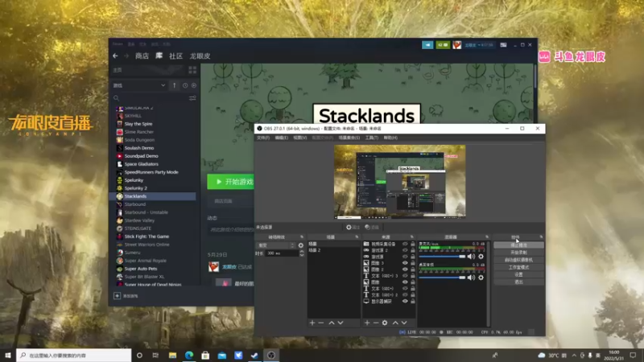The width and height of the screenshot is (644, 362).
Task: Show ready-to-play filter icon in Steam
Action: (x=194, y=85)
